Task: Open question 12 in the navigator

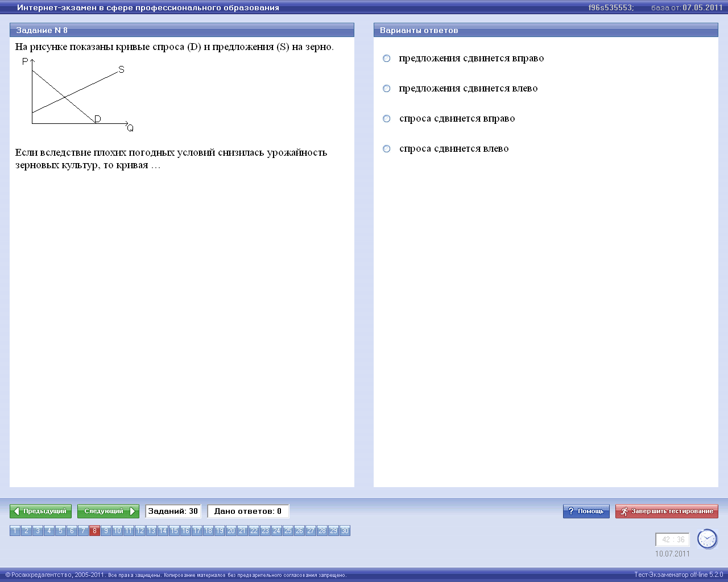Action: click(140, 531)
